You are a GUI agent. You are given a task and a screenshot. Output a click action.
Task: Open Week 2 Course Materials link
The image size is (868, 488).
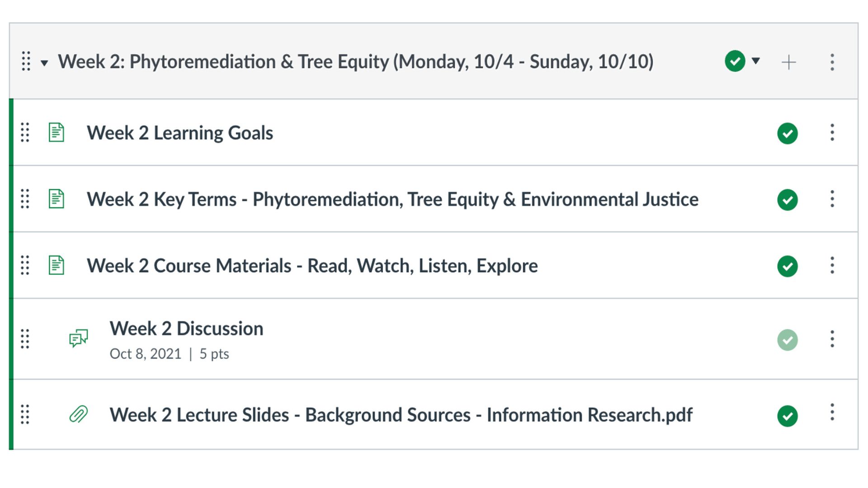312,266
